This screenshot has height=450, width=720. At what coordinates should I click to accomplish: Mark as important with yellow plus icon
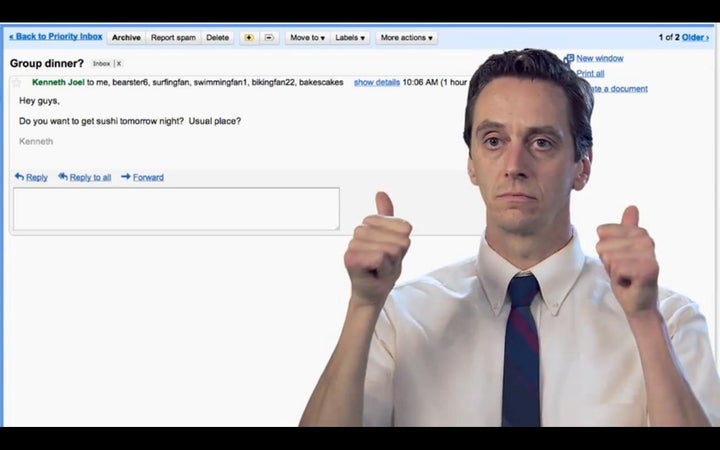coord(249,38)
